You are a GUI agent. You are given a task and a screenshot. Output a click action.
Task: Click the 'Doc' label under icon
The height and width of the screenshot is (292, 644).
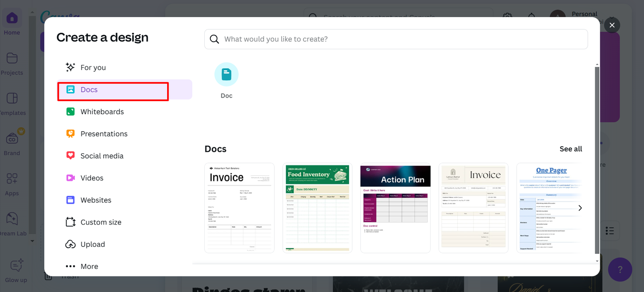click(x=226, y=95)
